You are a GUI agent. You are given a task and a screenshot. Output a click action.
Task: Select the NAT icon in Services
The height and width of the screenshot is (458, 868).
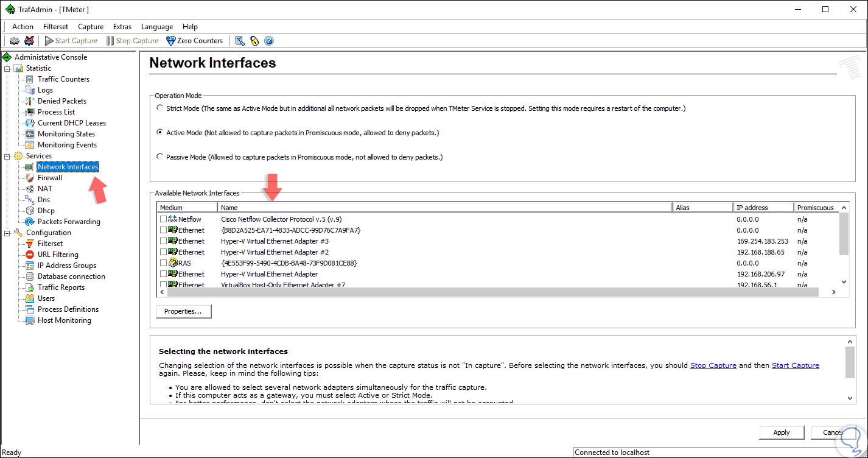[x=30, y=189]
